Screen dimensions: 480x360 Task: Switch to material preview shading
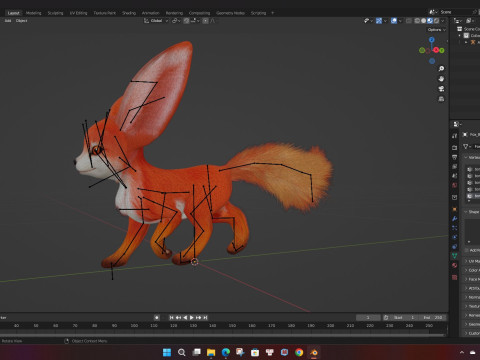pyautogui.click(x=430, y=21)
